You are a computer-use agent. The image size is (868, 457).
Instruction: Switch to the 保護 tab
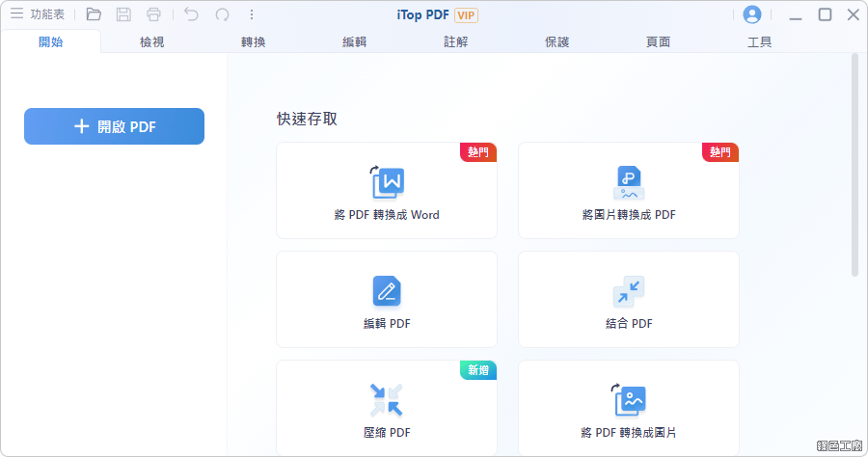click(x=556, y=41)
